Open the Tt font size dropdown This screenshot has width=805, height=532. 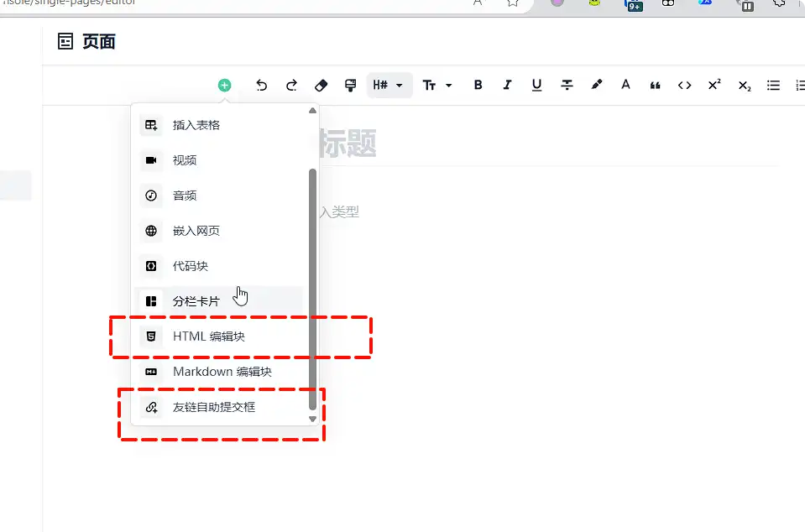coord(436,85)
